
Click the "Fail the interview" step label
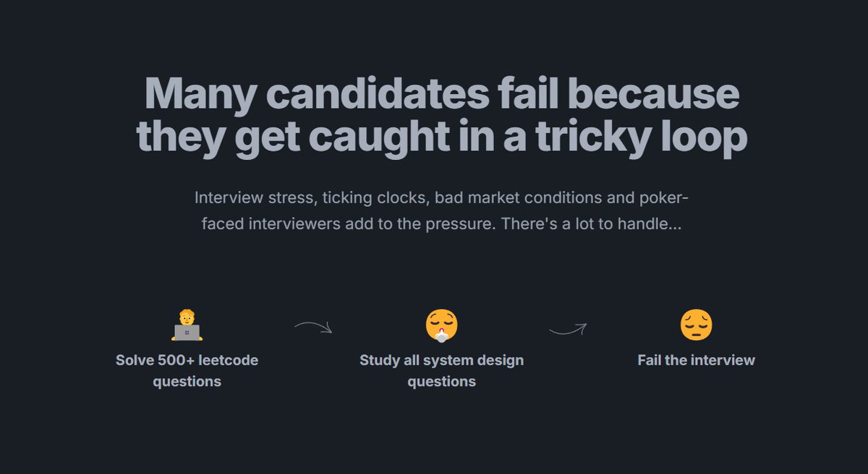[x=696, y=360]
